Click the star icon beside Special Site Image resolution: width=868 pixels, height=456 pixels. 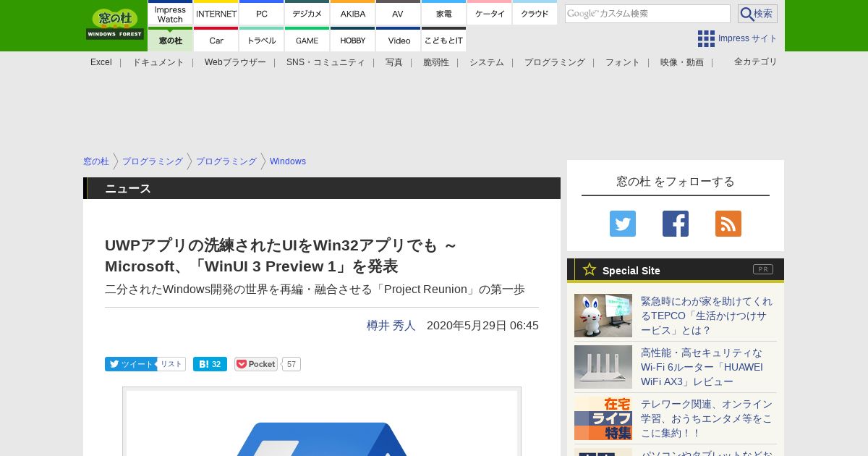590,269
